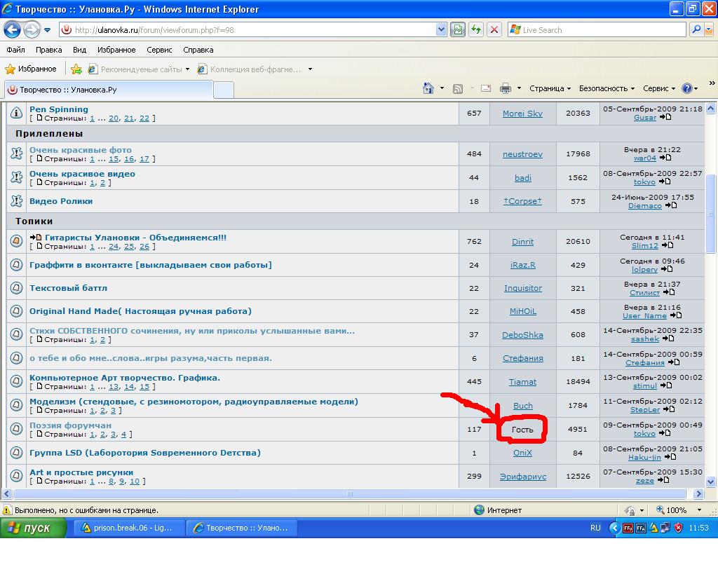Screen dimensions: 718x588
Task: Open the Страница dropdown menu
Action: [x=550, y=88]
